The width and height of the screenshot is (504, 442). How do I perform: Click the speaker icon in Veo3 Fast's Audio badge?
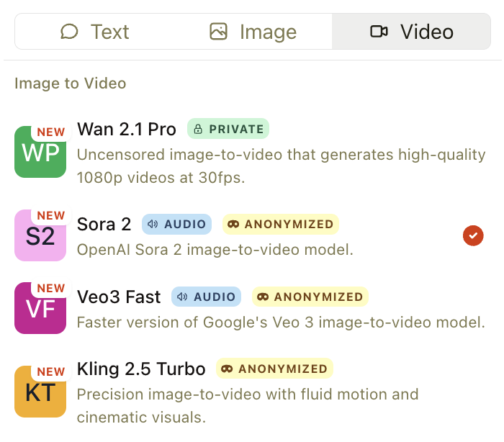tap(181, 297)
